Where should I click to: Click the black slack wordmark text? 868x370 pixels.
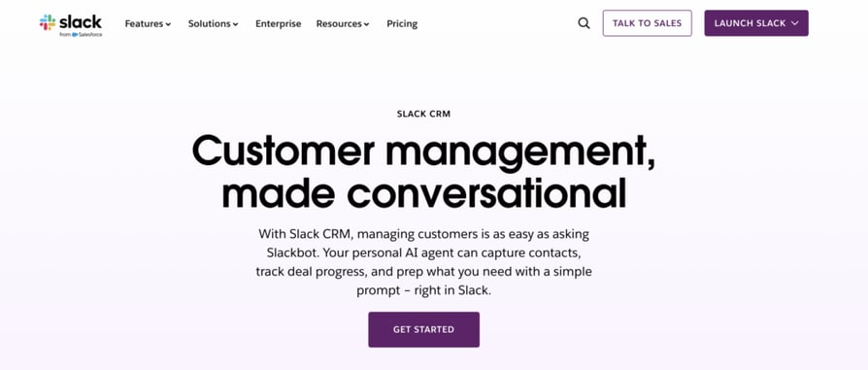(81, 21)
